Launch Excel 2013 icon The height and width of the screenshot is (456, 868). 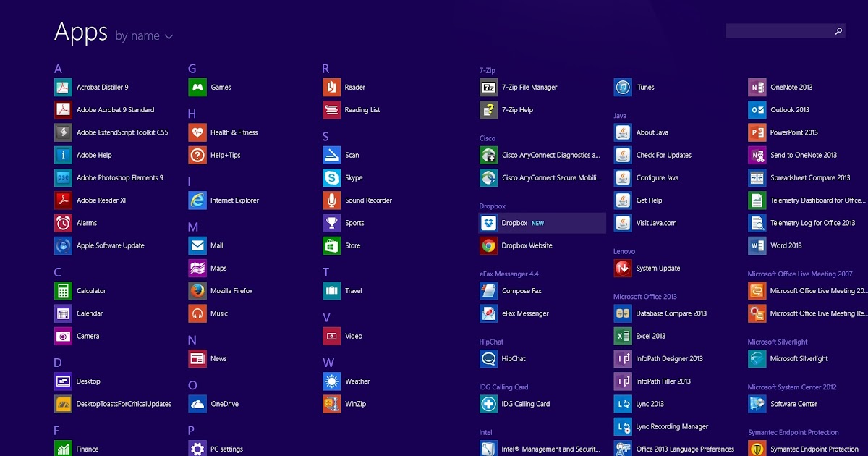(623, 336)
